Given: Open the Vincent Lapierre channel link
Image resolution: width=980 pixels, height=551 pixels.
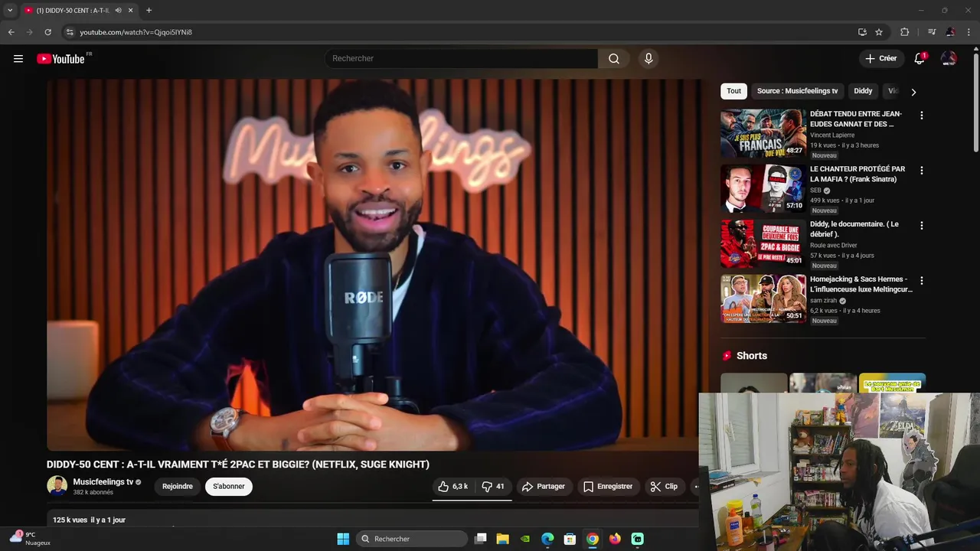Looking at the screenshot, I should click(832, 135).
